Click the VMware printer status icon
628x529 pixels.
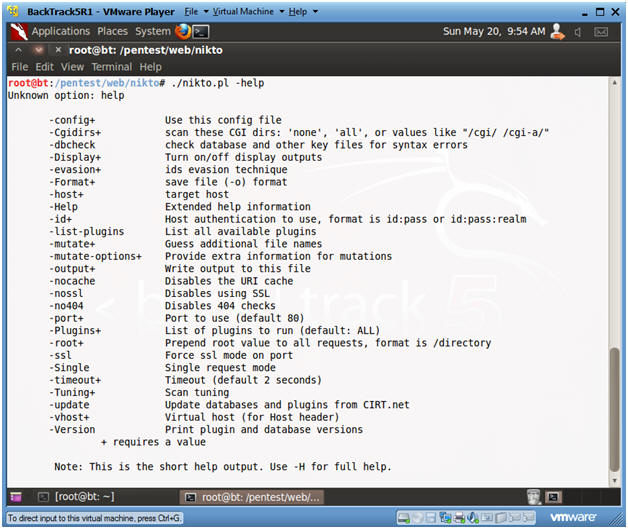pos(459,518)
